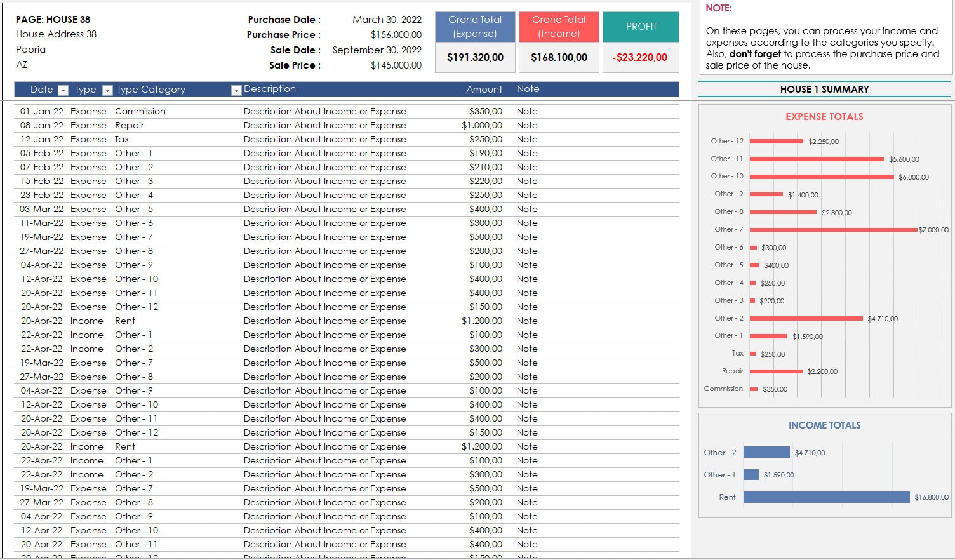Image resolution: width=955 pixels, height=560 pixels.
Task: Click the HOUSE 1 SUMMARY header
Action: coord(824,89)
